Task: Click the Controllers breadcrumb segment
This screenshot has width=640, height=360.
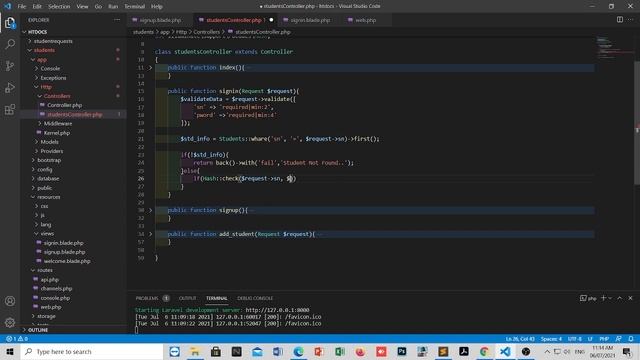Action: (207, 32)
